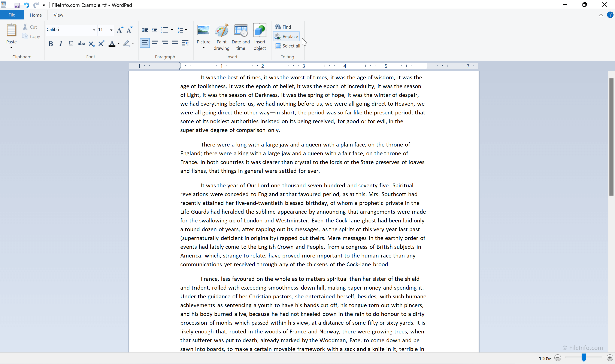Toggle Strikethrough formatting
This screenshot has width=615, height=364.
click(x=81, y=44)
